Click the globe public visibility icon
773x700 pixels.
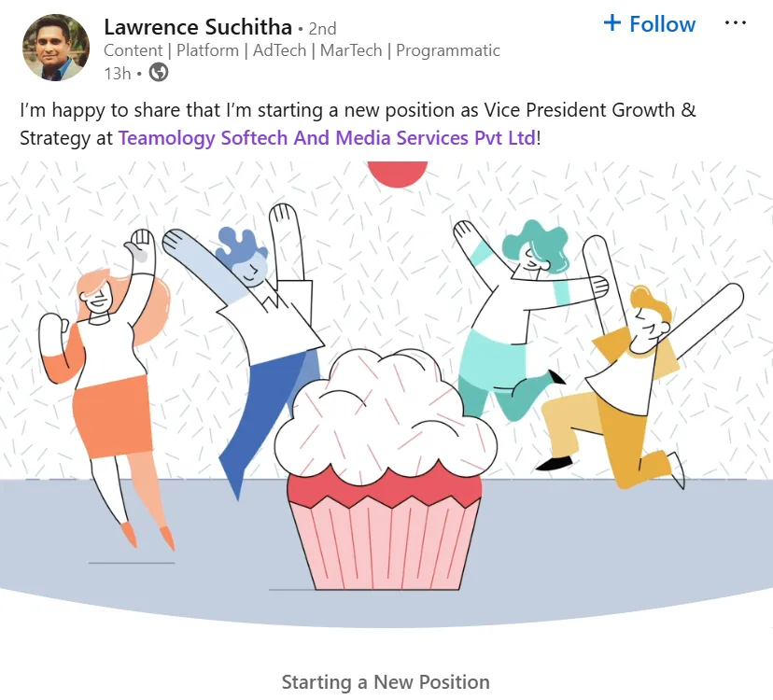click(x=159, y=73)
